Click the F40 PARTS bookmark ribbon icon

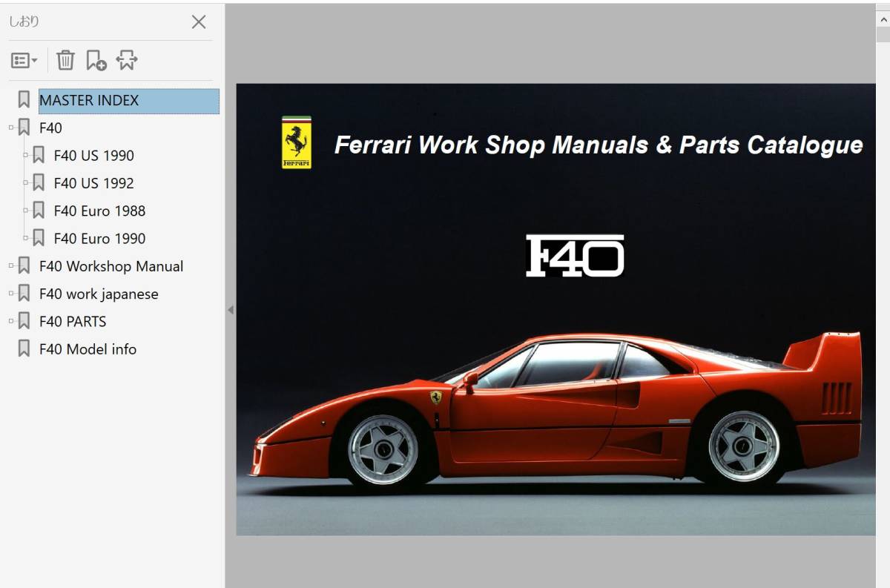pos(24,322)
